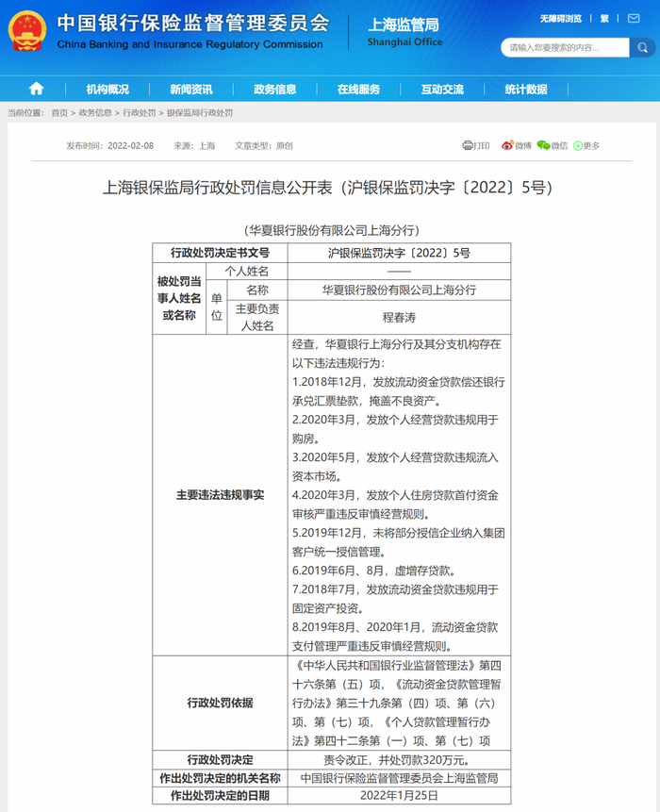Click violation item 5 about 集团客户统一授信

[399, 542]
